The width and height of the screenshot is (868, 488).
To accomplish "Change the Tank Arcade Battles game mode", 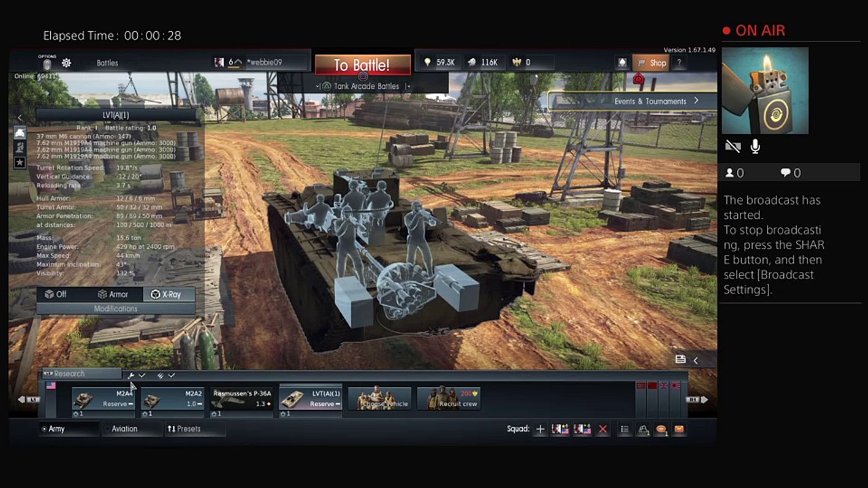I will coord(366,86).
